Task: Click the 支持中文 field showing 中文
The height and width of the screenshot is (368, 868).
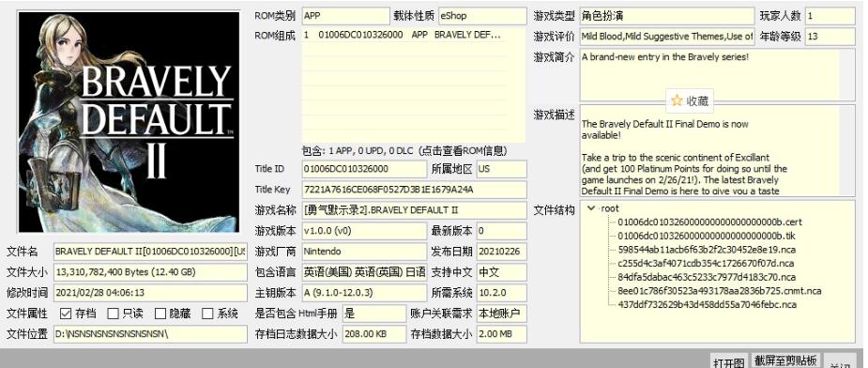Action: [x=501, y=272]
